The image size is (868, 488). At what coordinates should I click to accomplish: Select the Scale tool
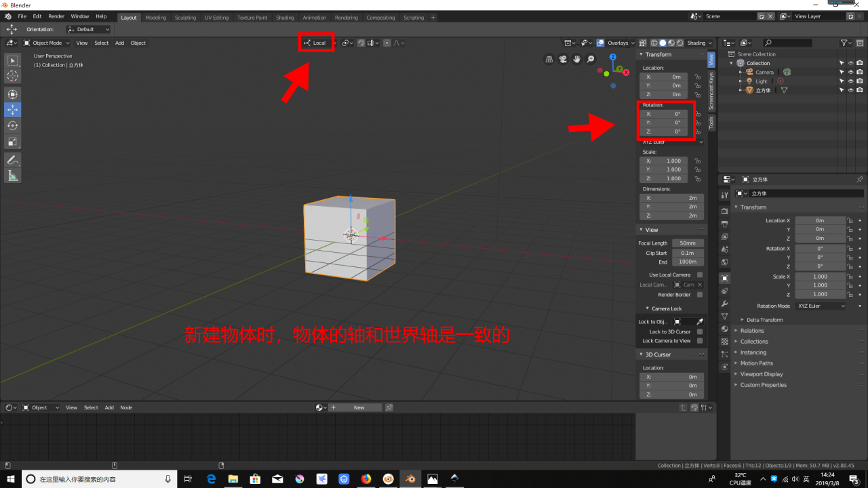point(12,142)
